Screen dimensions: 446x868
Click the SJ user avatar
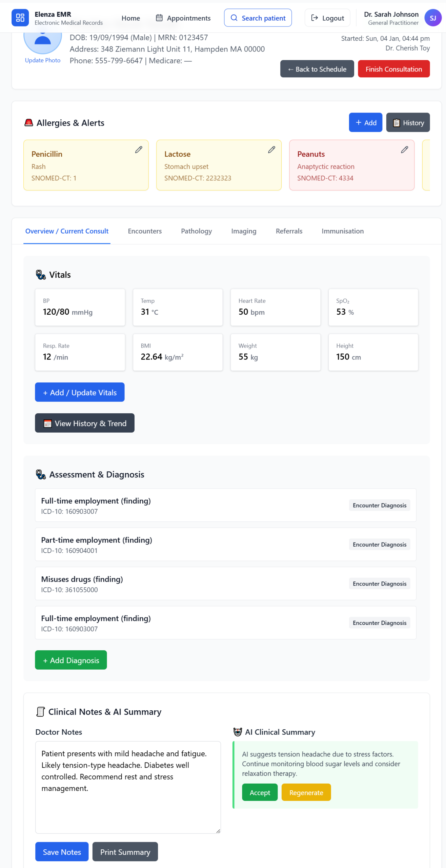click(432, 18)
